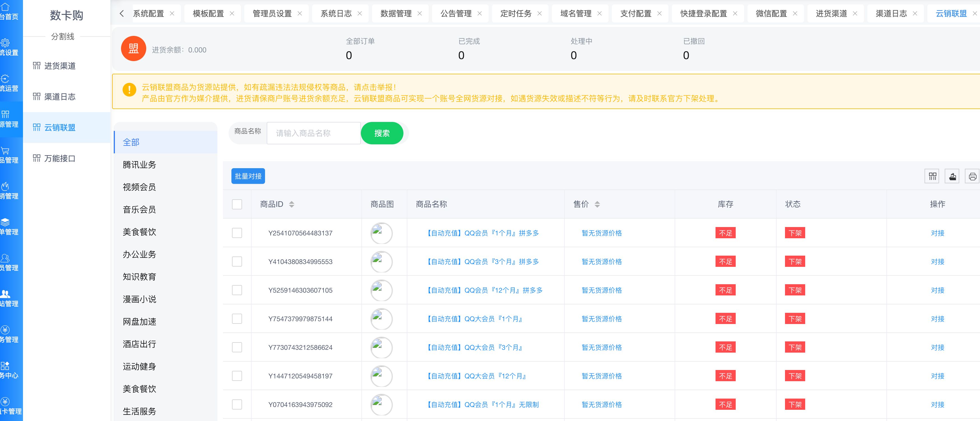Open the goods management shopping cart icon
Viewport: 980px width, 421px height.
(x=5, y=151)
